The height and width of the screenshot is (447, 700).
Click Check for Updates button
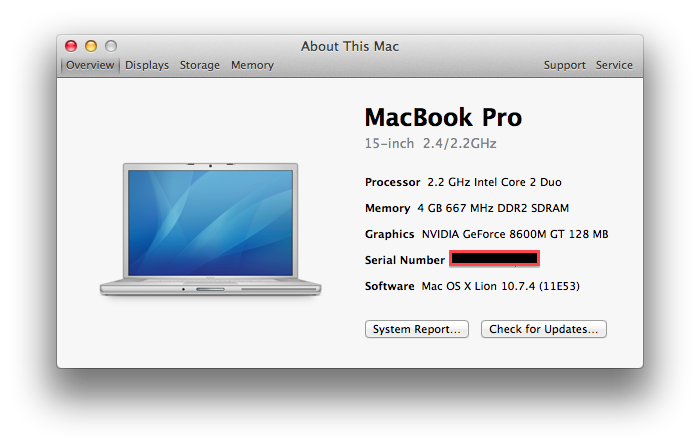(x=543, y=329)
